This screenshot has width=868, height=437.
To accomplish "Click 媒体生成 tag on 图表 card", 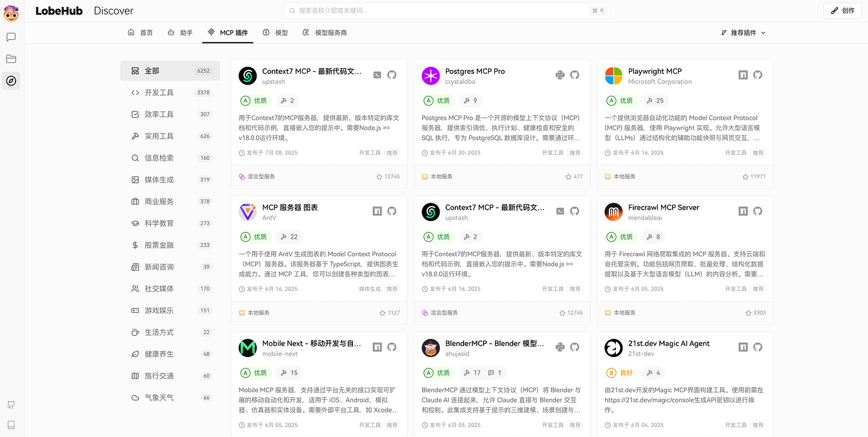I will pos(370,289).
